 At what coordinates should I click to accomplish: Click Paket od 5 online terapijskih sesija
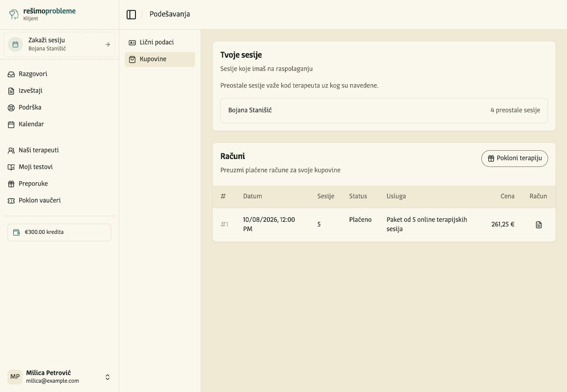click(x=426, y=225)
